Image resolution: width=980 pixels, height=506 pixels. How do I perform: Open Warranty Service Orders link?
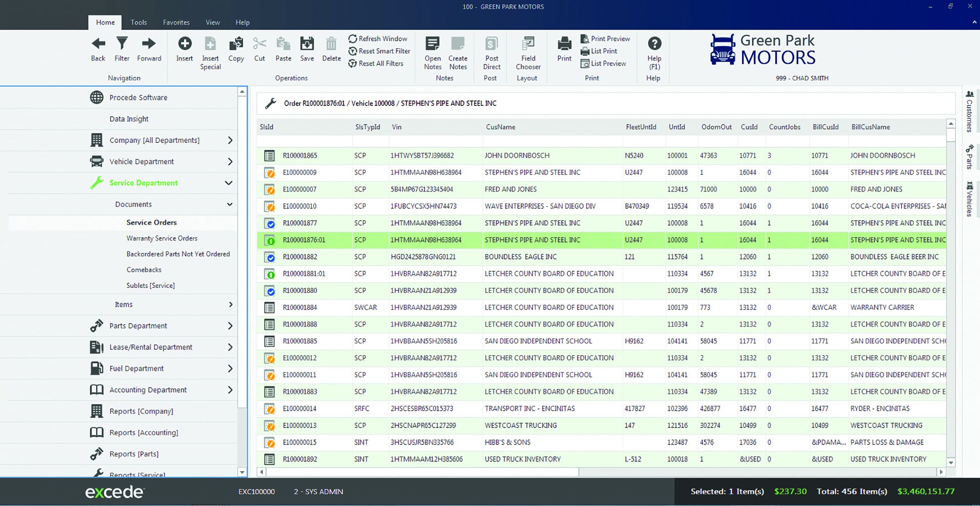pos(162,238)
